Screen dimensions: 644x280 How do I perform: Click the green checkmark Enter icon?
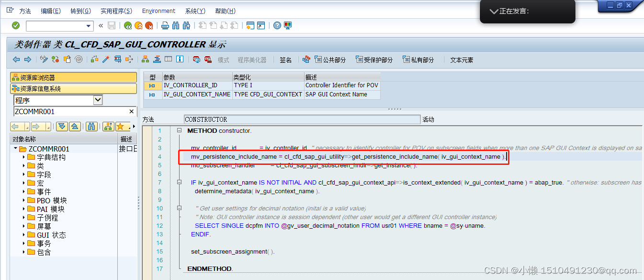click(x=16, y=25)
